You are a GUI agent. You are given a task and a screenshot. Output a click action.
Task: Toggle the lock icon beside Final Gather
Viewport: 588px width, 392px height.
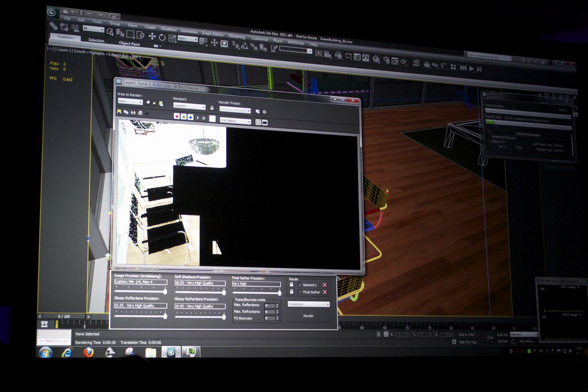[x=292, y=292]
